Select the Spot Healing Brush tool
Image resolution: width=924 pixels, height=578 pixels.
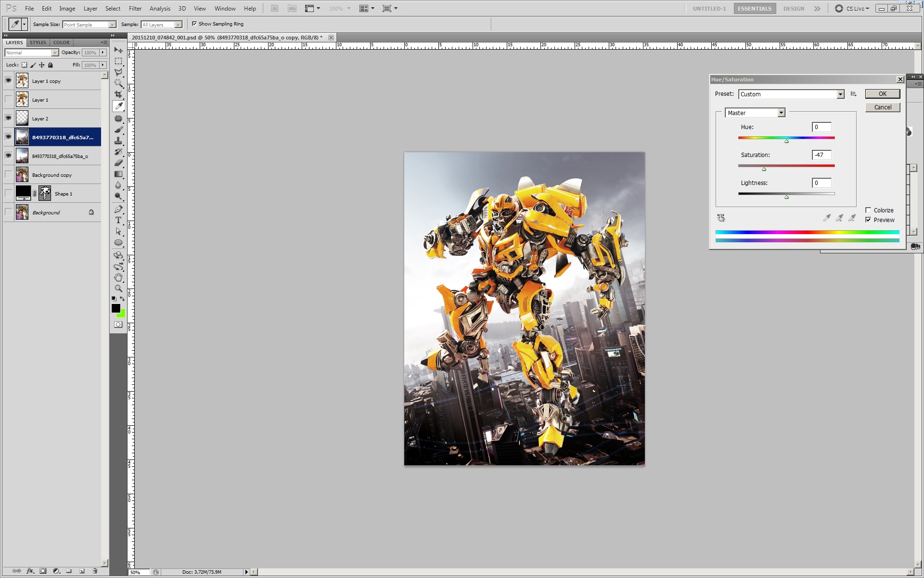click(x=118, y=118)
